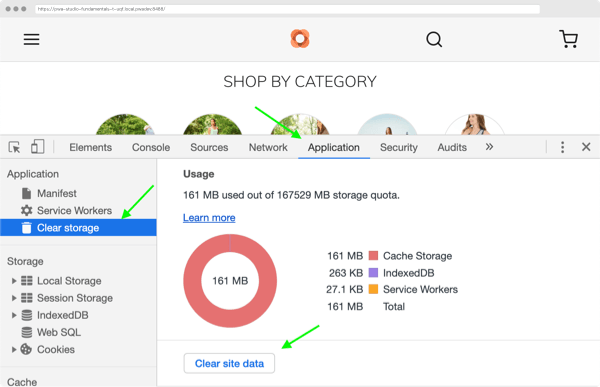
Task: Open the hamburger menu on the shop page
Action: coord(31,39)
